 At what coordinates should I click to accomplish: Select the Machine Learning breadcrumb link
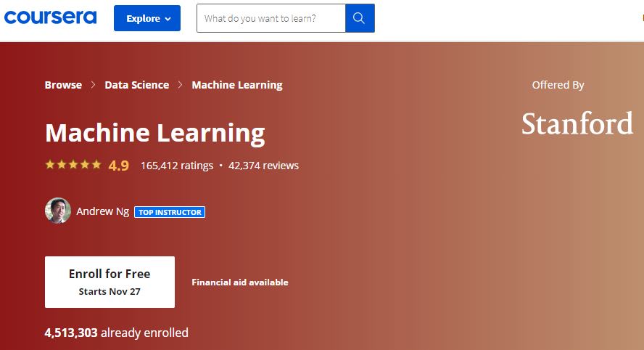[237, 85]
